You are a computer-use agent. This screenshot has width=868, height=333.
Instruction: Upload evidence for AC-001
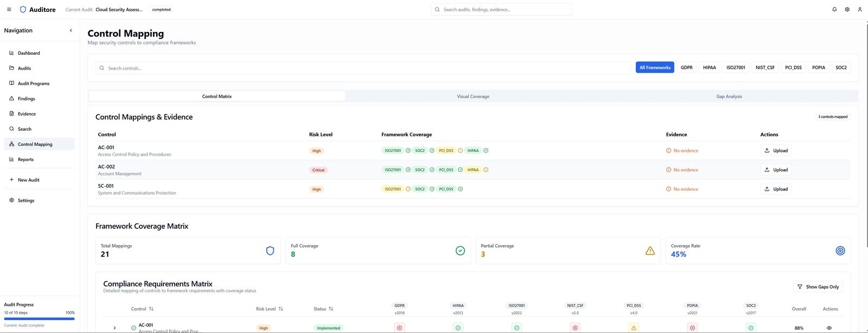coord(776,151)
